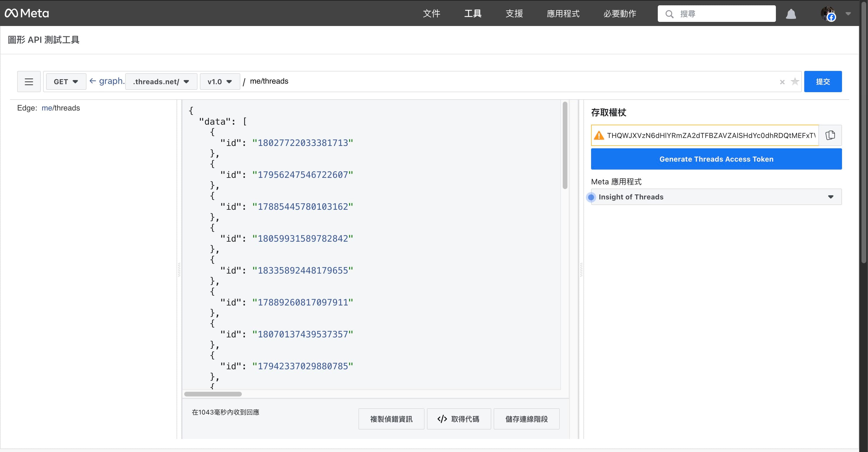Select the 文件 menu item
Screen dimensions: 868x452
coord(431,14)
